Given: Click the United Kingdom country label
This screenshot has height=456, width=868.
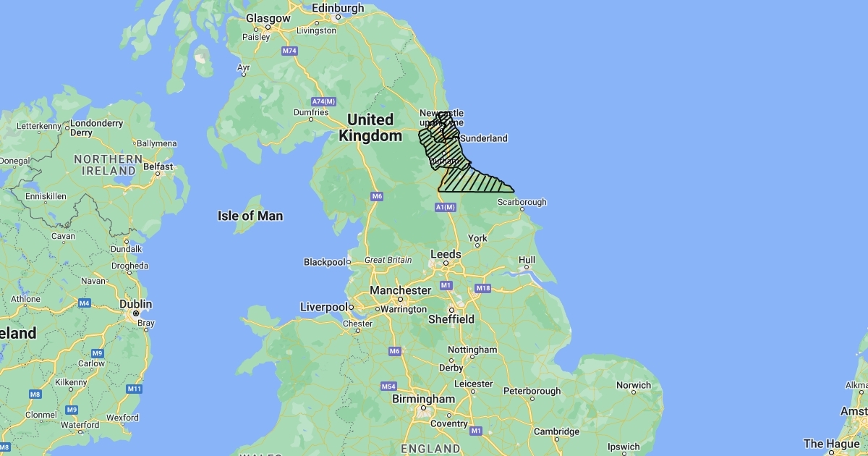Looking at the screenshot, I should [370, 127].
